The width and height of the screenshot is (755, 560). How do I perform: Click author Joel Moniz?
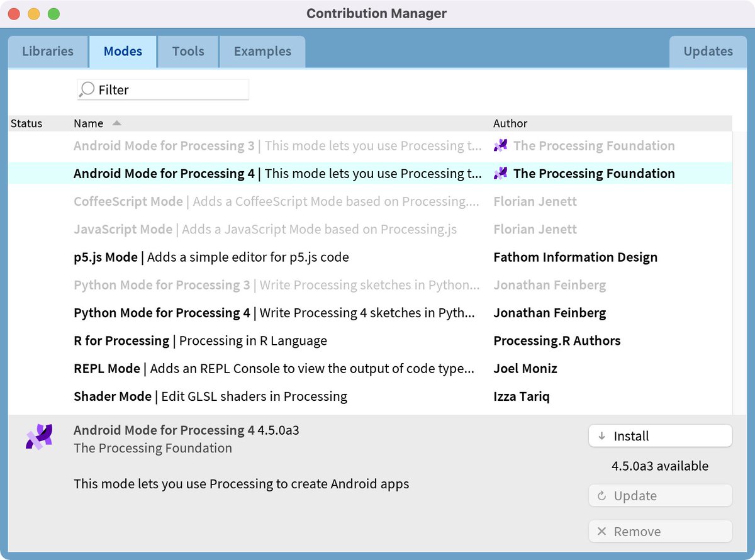pos(525,368)
